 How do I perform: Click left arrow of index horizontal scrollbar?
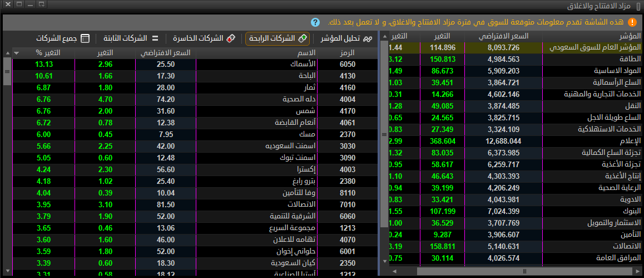[395, 271]
